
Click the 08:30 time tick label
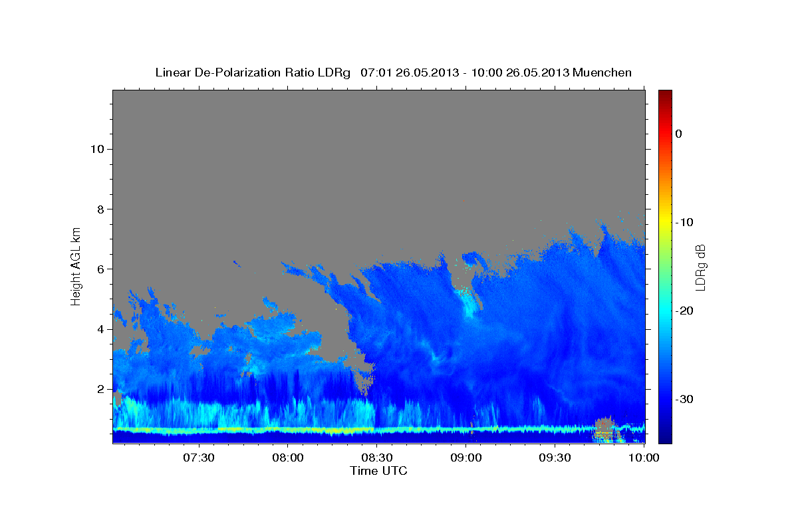click(376, 458)
